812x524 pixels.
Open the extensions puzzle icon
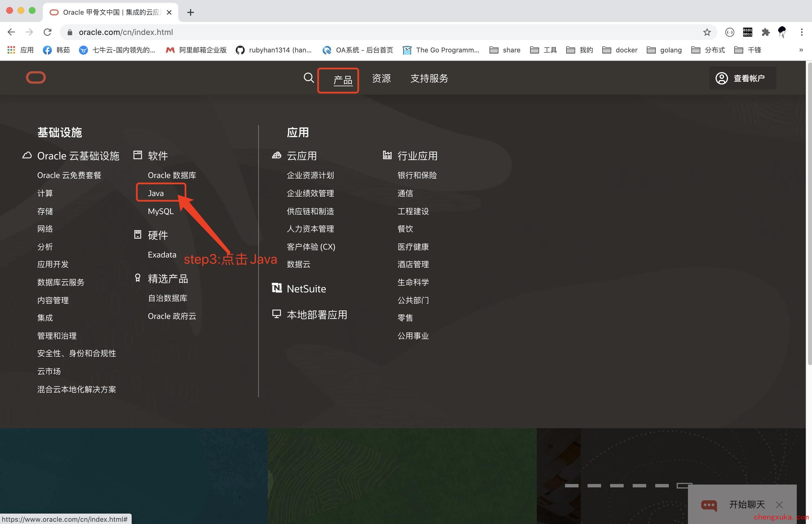click(765, 32)
